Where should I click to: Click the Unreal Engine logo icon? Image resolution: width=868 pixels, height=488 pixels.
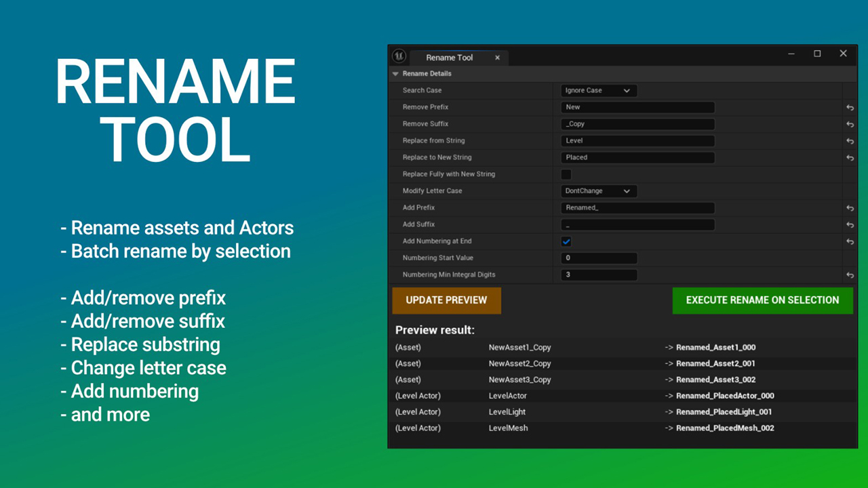[400, 58]
